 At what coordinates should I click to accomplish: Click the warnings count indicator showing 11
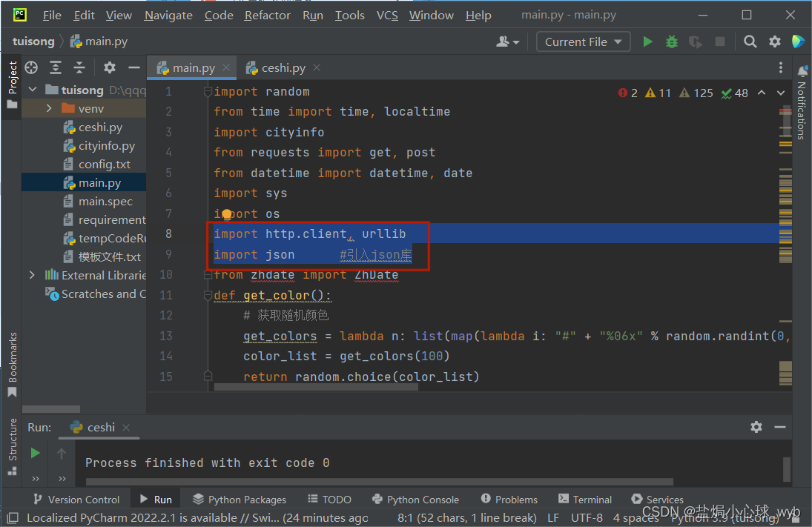tap(658, 93)
